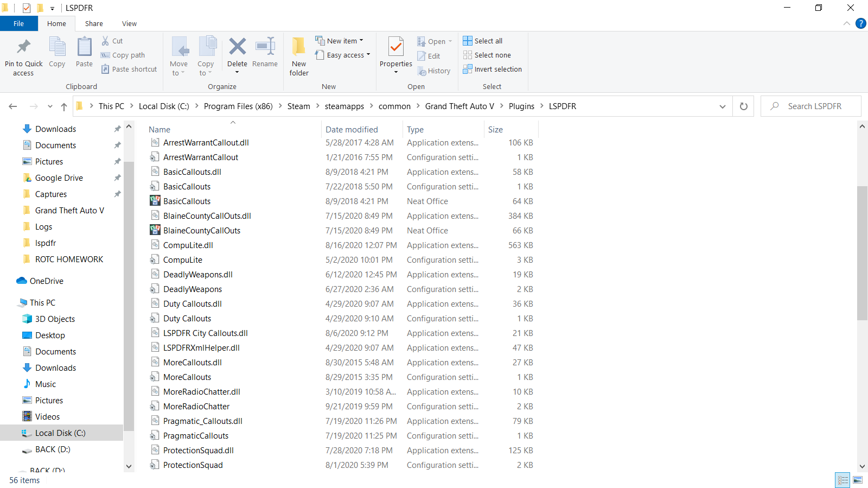
Task: Click the Rename icon in ribbon
Action: pyautogui.click(x=265, y=48)
